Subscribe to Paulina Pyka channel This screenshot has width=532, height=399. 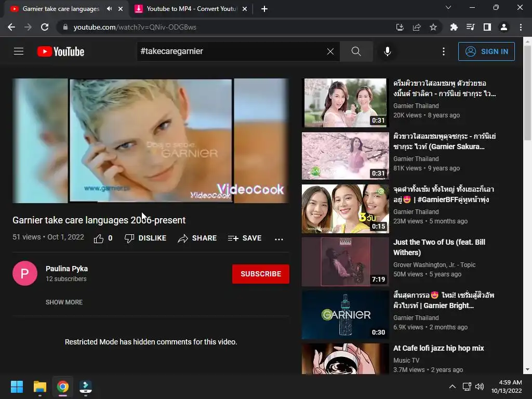click(x=261, y=274)
